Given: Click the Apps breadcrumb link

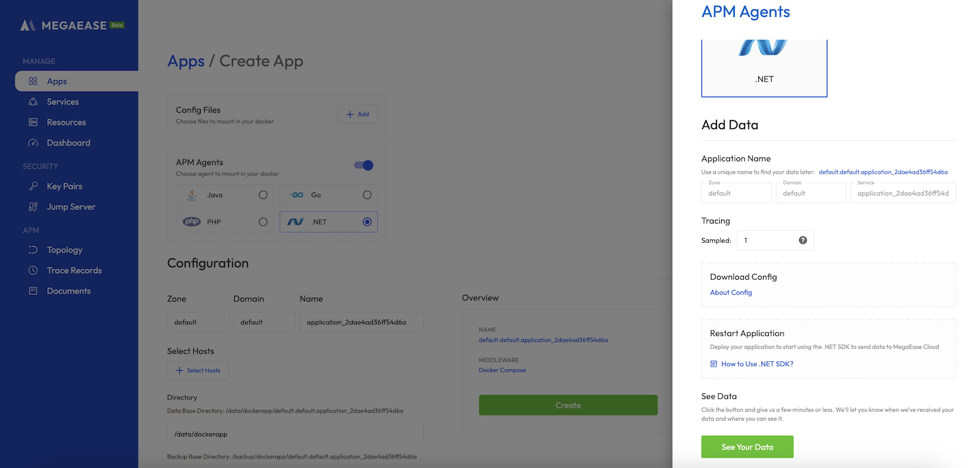Looking at the screenshot, I should (x=186, y=61).
